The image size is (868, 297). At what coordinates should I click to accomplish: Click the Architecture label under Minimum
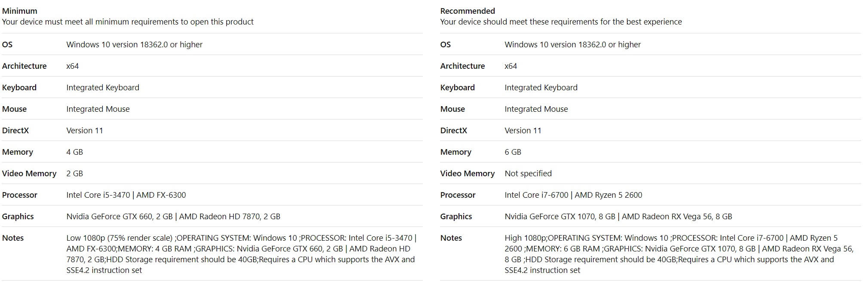tap(24, 66)
